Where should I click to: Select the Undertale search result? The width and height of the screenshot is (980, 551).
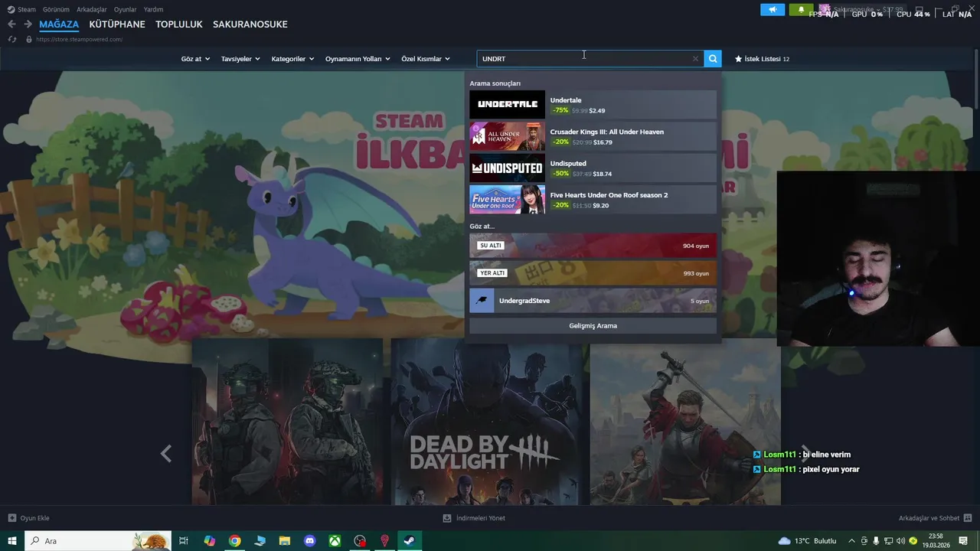coord(593,105)
